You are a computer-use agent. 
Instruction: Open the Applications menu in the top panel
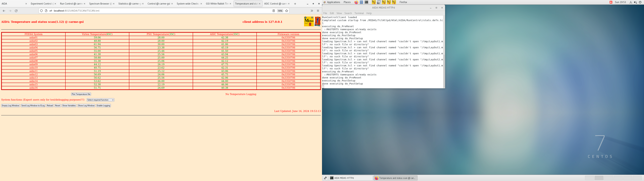pos(333,2)
